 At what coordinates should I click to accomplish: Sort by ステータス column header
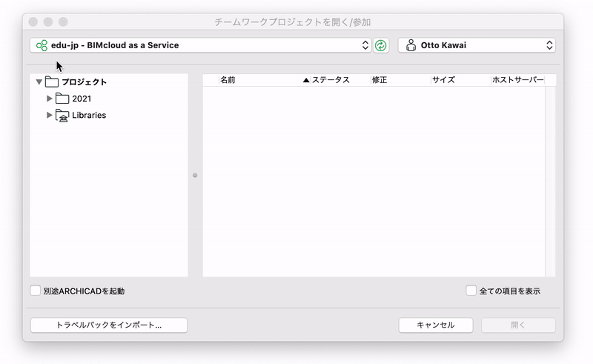click(340, 80)
